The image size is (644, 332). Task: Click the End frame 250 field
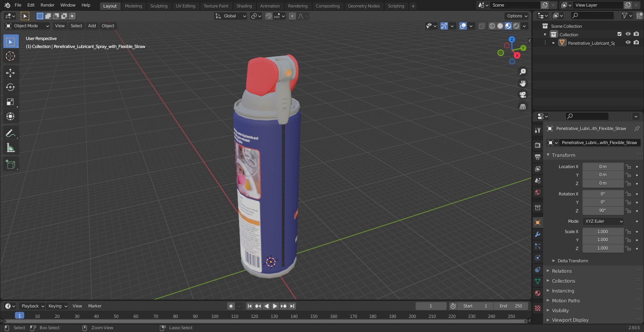pos(511,306)
